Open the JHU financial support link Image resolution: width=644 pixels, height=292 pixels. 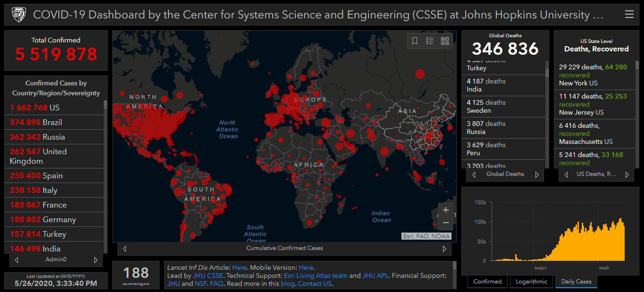[173, 284]
